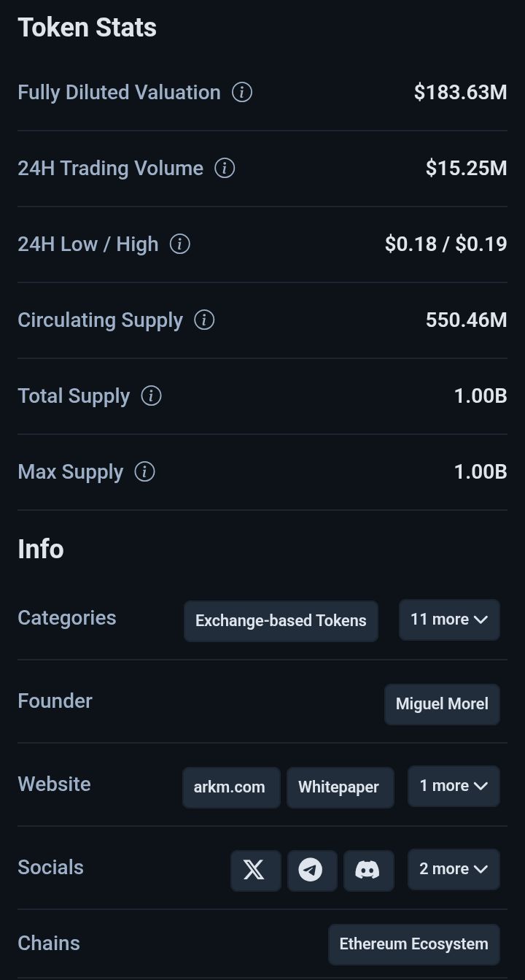Select the Ethereum Ecosystem chain tag
The height and width of the screenshot is (980, 525).
pos(413,944)
